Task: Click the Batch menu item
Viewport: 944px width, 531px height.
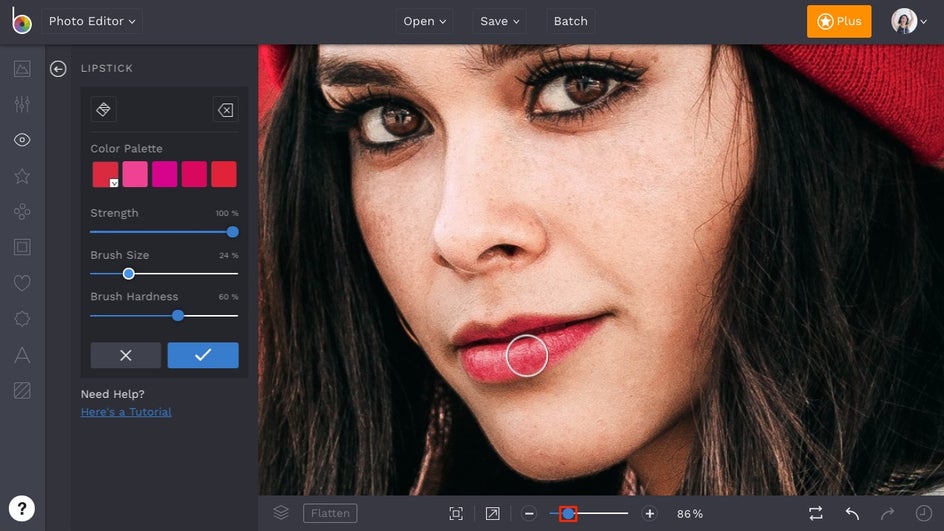Action: [571, 21]
